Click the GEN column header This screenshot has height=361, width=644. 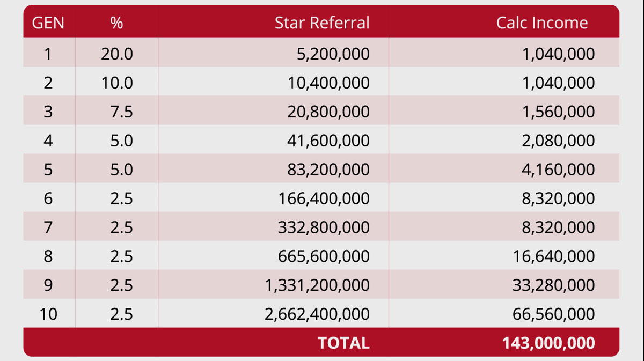click(x=48, y=23)
